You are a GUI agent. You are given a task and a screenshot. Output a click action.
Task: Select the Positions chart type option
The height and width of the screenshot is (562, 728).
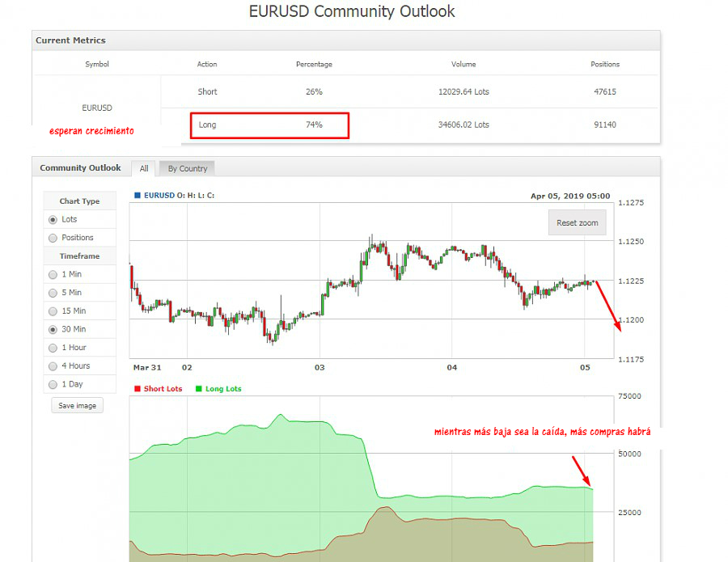(53, 238)
